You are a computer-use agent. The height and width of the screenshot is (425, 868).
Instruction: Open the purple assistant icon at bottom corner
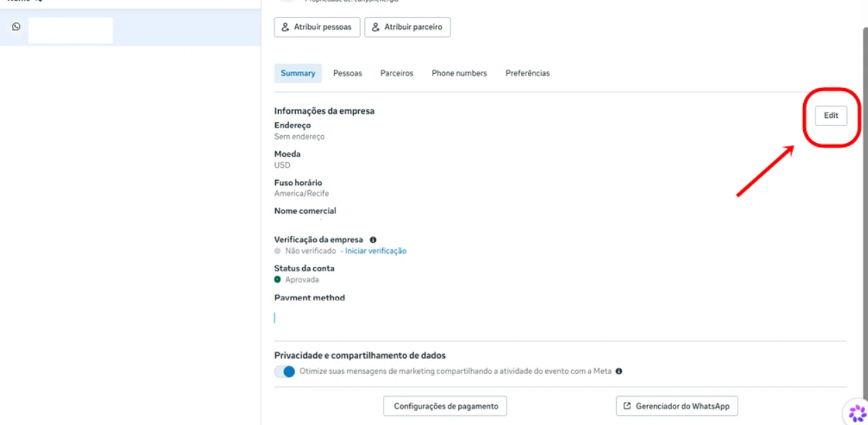click(x=857, y=413)
